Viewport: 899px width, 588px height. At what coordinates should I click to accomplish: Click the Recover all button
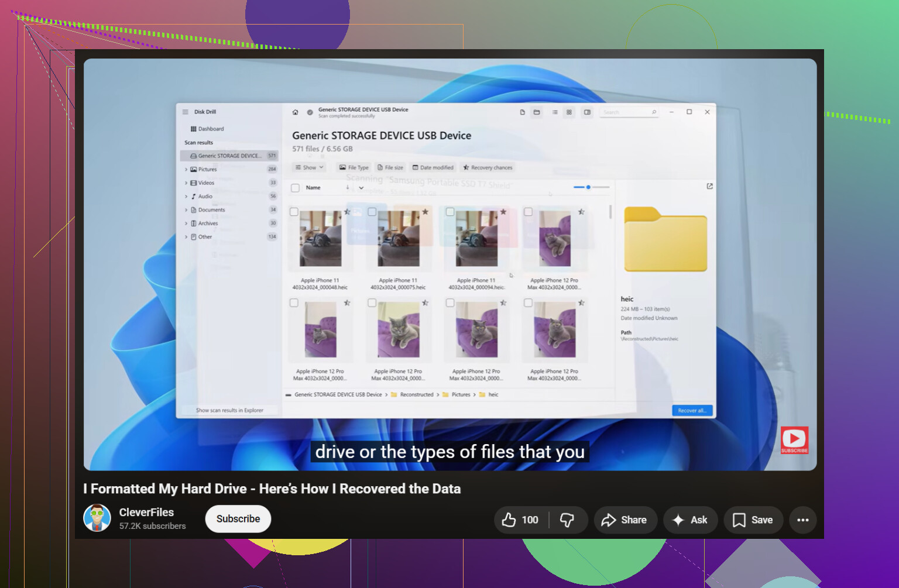pyautogui.click(x=692, y=411)
